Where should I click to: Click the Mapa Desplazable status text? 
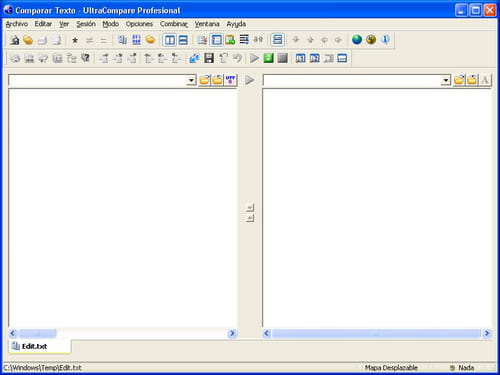point(391,368)
